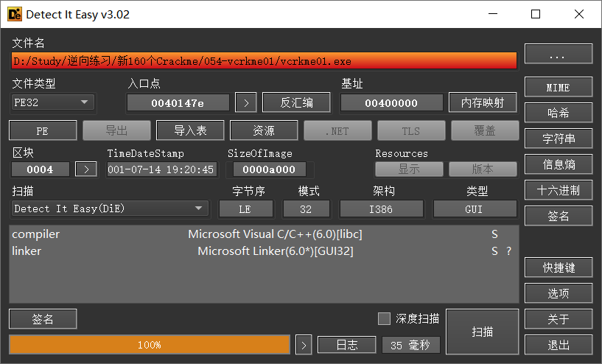Expand the PE32 file type dropdown
The image size is (602, 364).
pyautogui.click(x=52, y=102)
